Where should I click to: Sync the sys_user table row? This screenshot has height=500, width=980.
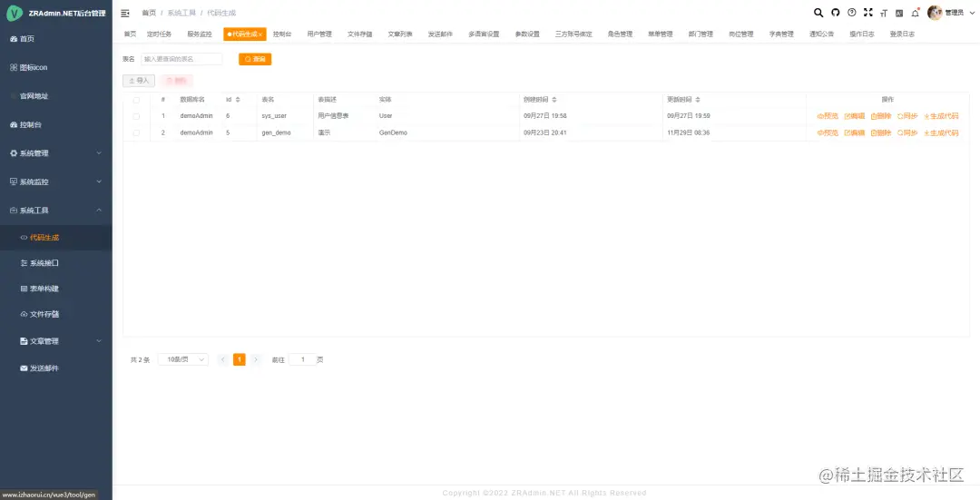907,116
